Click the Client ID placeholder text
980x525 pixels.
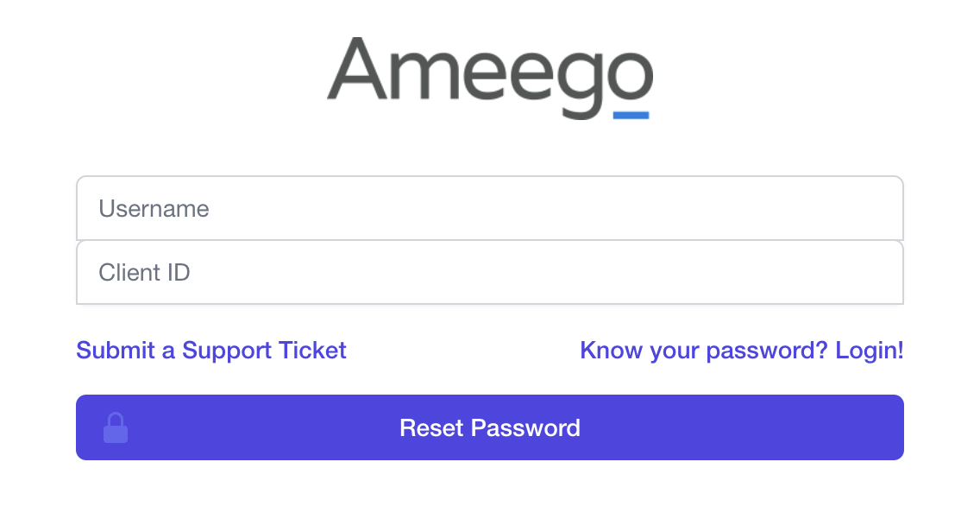[x=145, y=273]
